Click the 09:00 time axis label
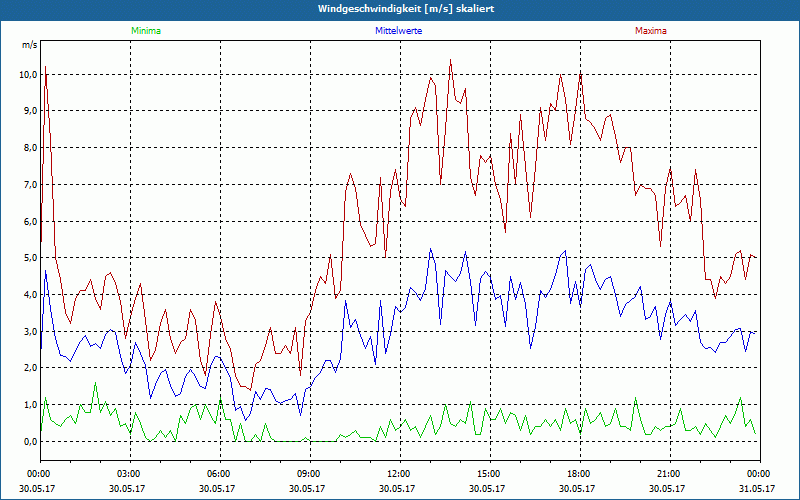 click(x=310, y=474)
